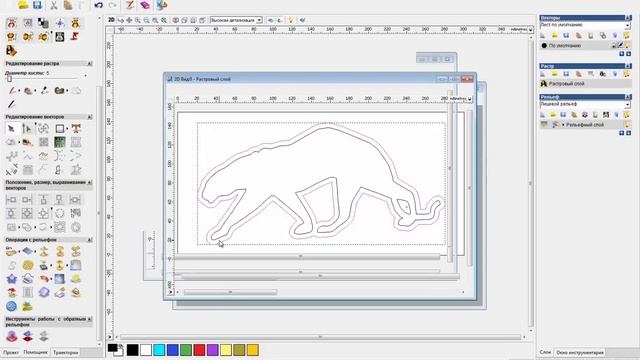Screen dimensions: 640x360
Task: Click the Cut scissors icon
Action: [53, 5]
